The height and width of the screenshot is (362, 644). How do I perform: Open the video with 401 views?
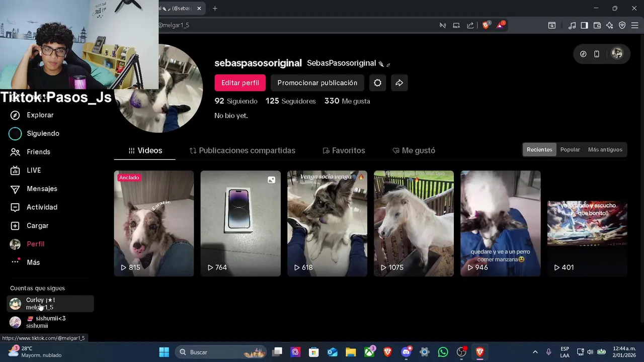coord(587,224)
